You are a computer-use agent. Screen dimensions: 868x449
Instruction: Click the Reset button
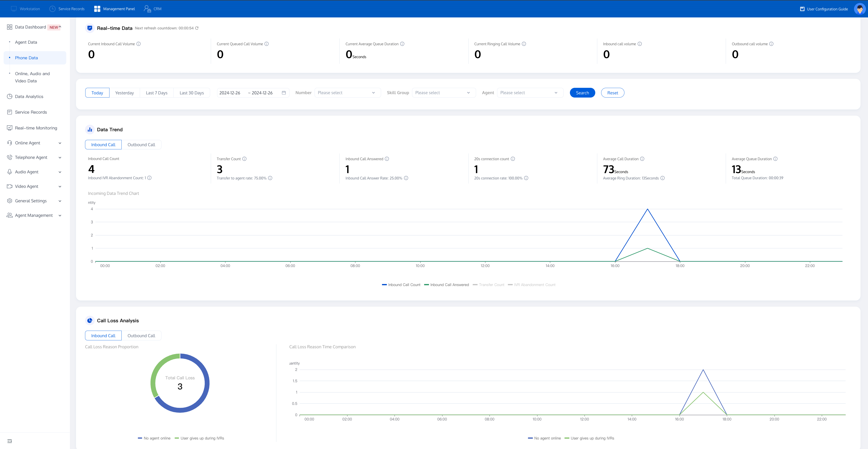[x=612, y=93]
